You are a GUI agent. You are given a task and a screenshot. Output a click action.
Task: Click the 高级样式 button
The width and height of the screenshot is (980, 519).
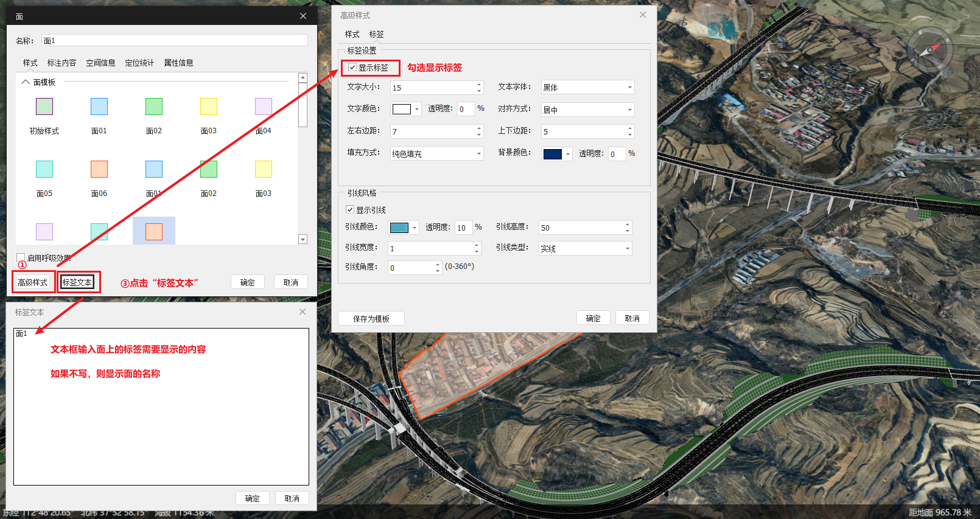click(x=33, y=282)
